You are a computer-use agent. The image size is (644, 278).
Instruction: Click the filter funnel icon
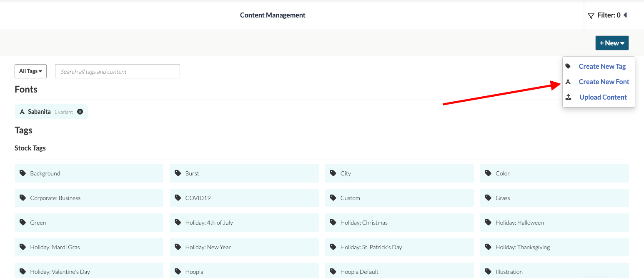[591, 15]
